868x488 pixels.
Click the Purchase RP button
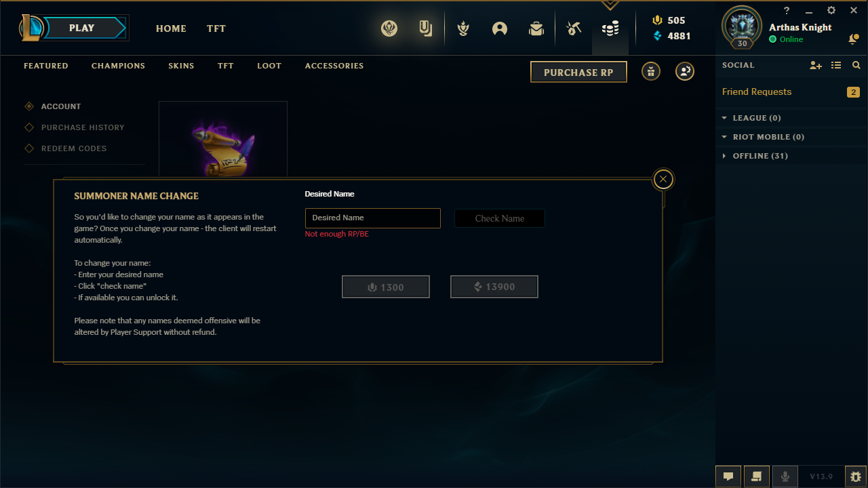578,72
